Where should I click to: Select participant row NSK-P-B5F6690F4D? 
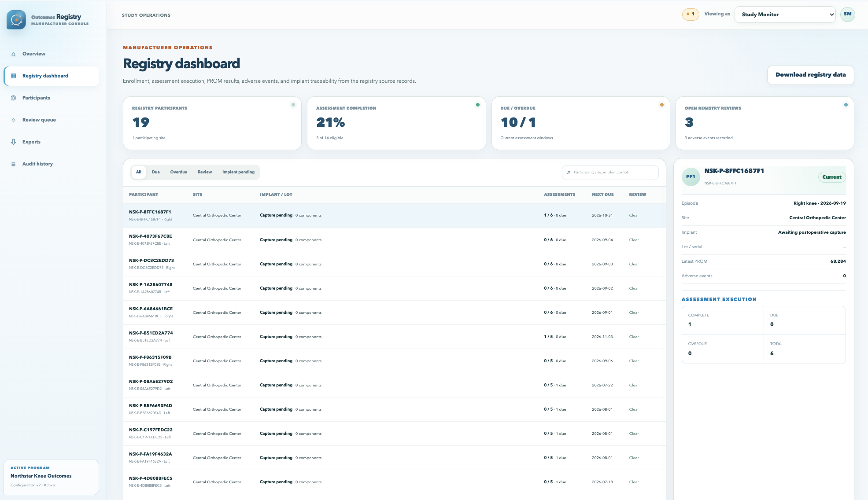(x=395, y=409)
